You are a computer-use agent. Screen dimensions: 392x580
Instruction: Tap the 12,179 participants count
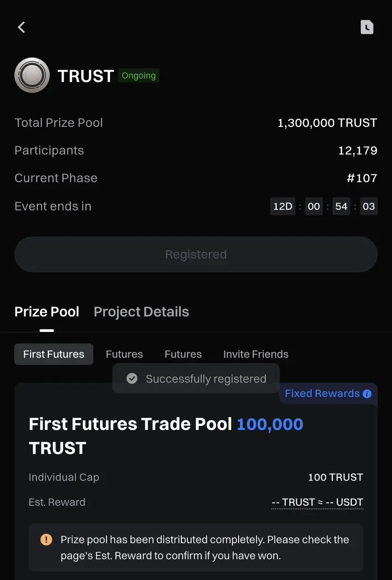(357, 151)
